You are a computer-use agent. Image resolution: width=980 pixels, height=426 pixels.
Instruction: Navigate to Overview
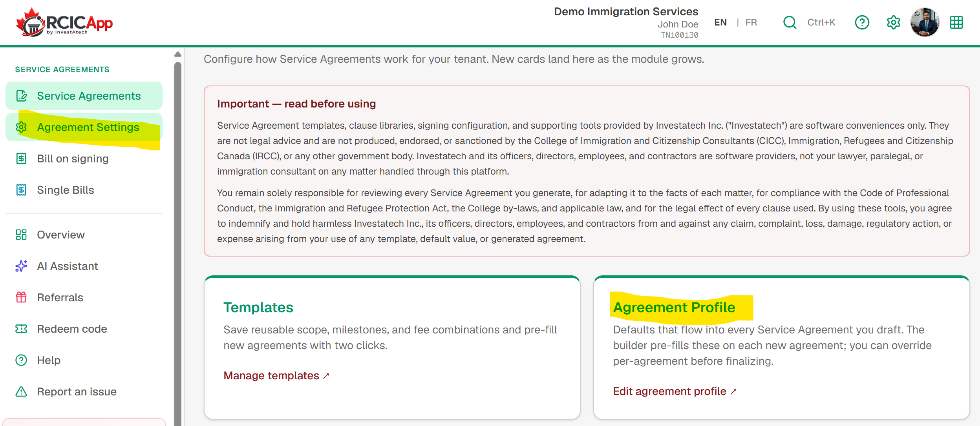[84, 235]
